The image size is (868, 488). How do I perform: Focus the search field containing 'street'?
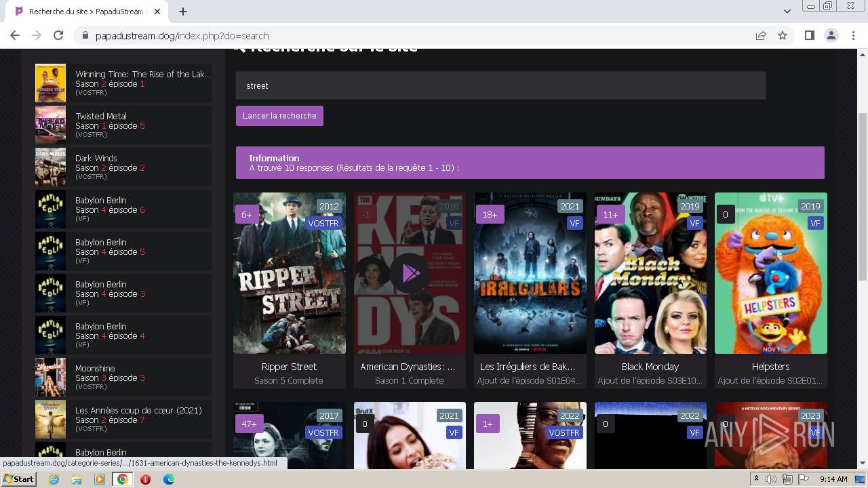[x=500, y=85]
